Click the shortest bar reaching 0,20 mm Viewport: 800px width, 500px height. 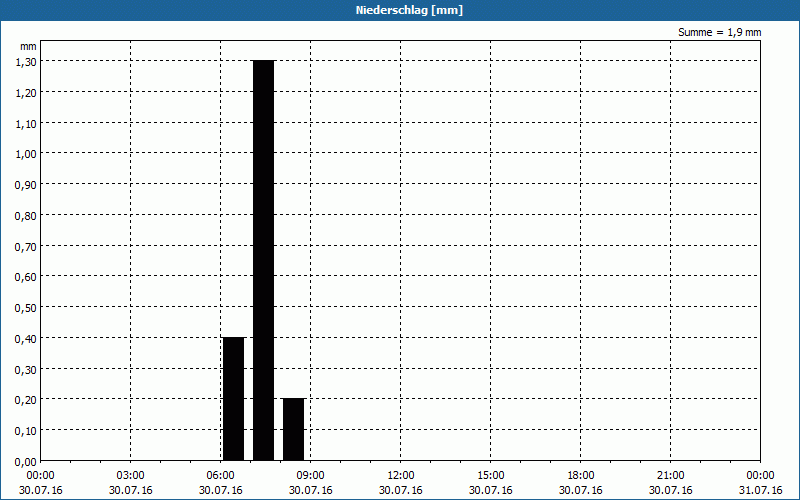click(x=294, y=430)
